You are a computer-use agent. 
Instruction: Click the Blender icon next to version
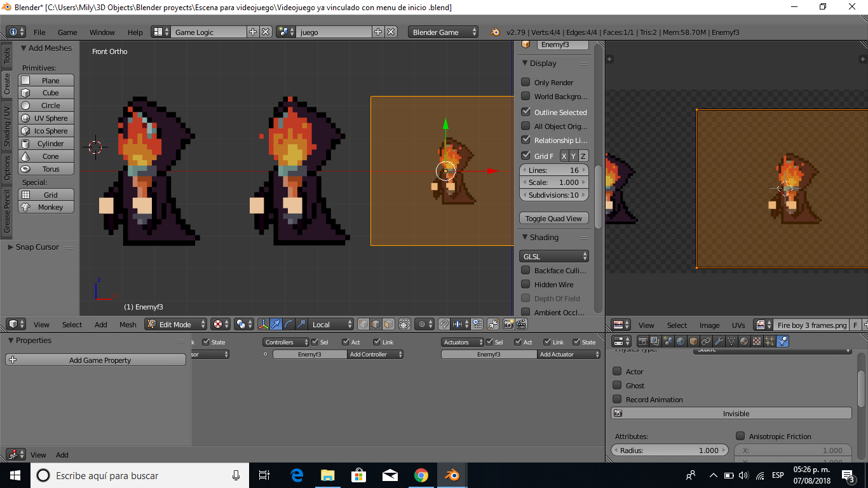495,32
